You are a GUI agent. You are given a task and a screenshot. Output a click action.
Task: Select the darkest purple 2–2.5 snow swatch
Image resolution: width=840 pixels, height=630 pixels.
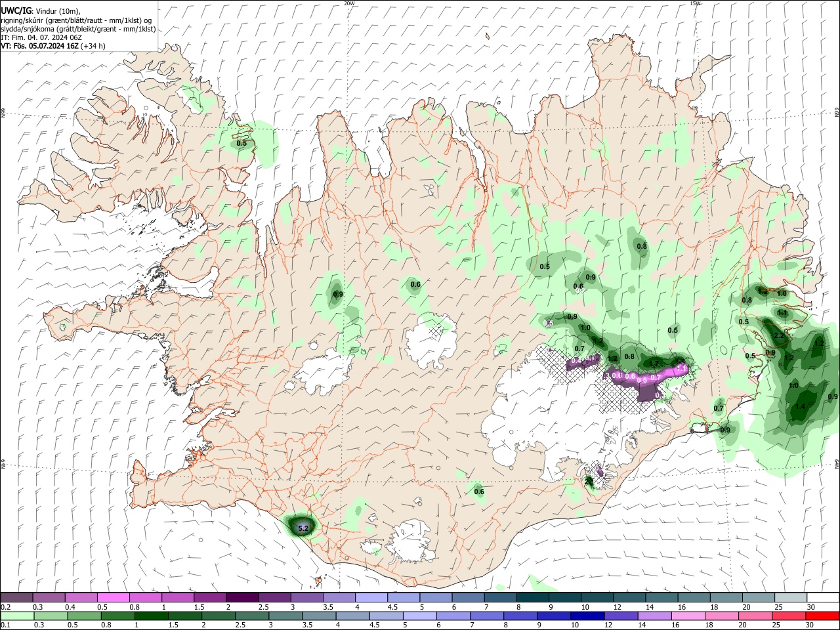tap(242, 597)
